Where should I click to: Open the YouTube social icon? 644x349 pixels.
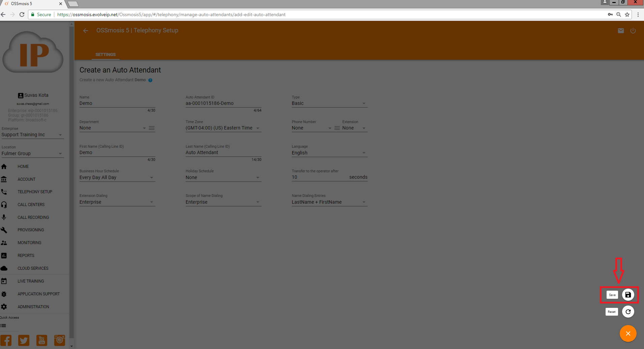(42, 340)
